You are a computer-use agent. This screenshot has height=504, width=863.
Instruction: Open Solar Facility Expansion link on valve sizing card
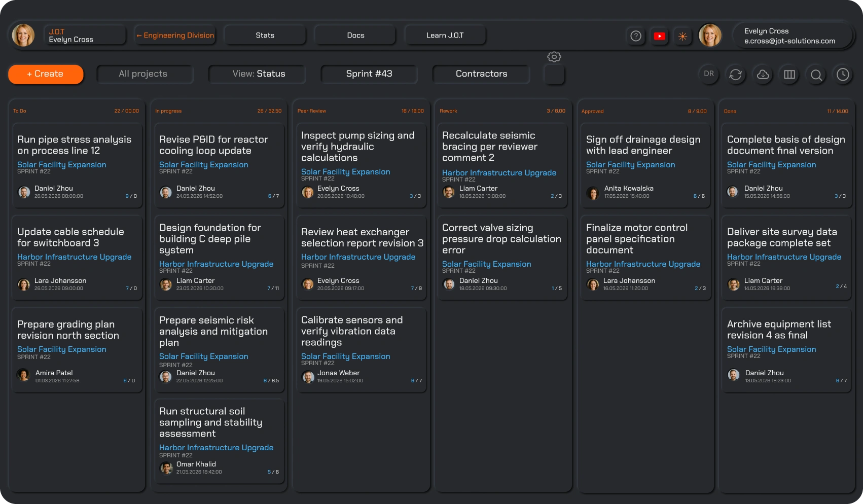click(487, 264)
